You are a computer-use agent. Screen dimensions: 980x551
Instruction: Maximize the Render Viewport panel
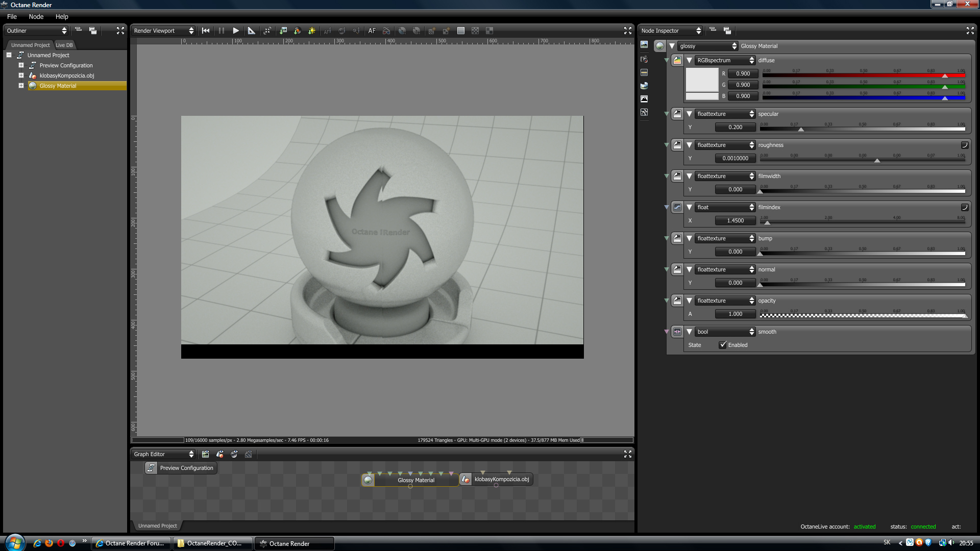[627, 31]
